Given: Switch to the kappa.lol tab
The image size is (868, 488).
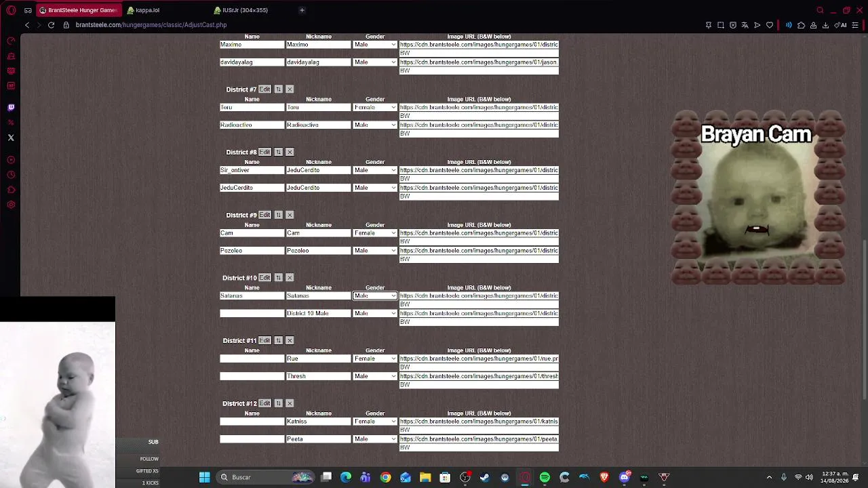Looking at the screenshot, I should [147, 10].
